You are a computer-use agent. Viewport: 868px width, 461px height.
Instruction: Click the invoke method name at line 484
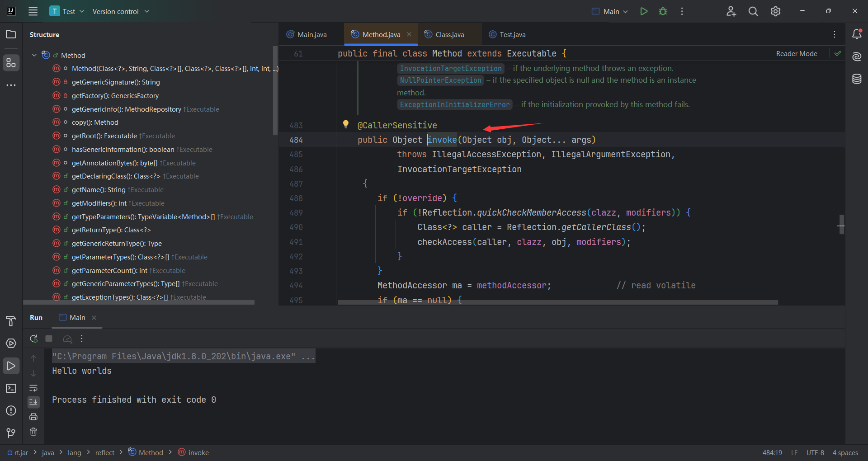[442, 140]
